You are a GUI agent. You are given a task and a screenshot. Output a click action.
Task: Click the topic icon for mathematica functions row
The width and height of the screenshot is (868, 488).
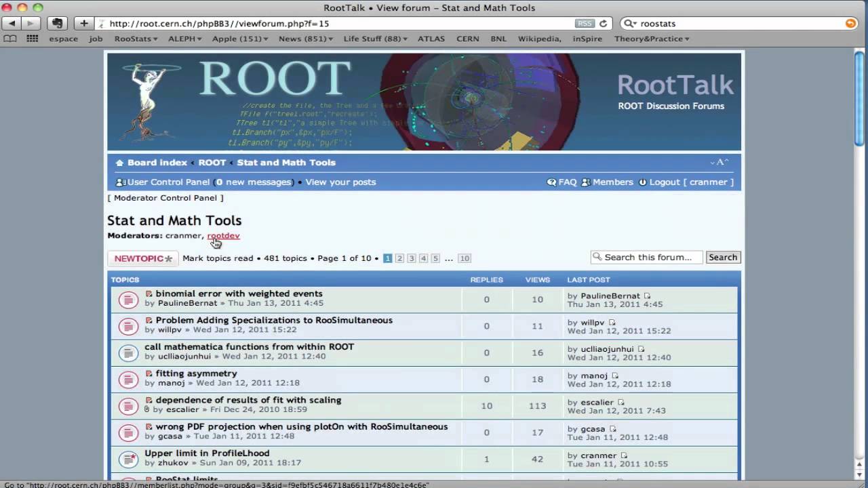click(x=128, y=352)
